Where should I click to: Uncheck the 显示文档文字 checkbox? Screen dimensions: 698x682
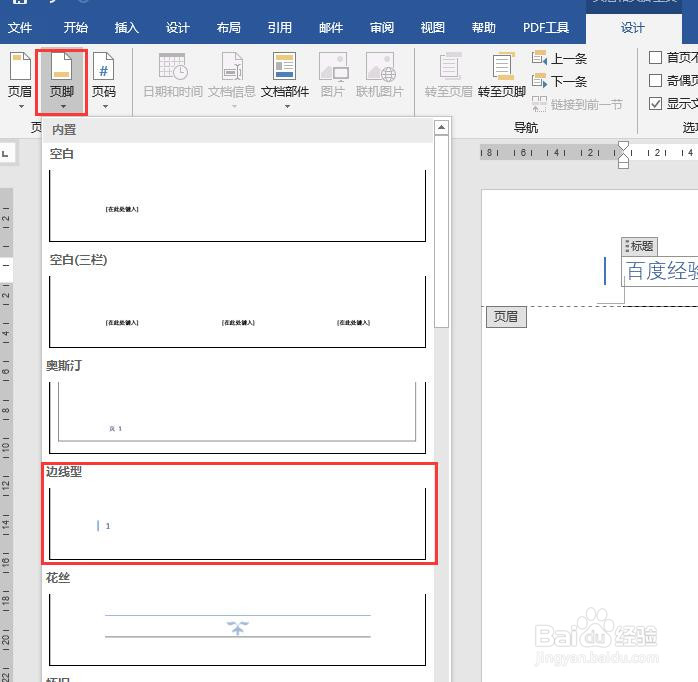point(655,104)
